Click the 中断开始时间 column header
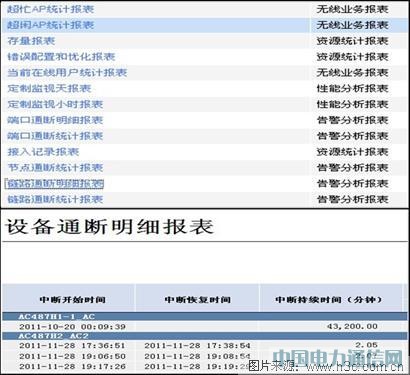Screen dimensions: 410x375 72,300
